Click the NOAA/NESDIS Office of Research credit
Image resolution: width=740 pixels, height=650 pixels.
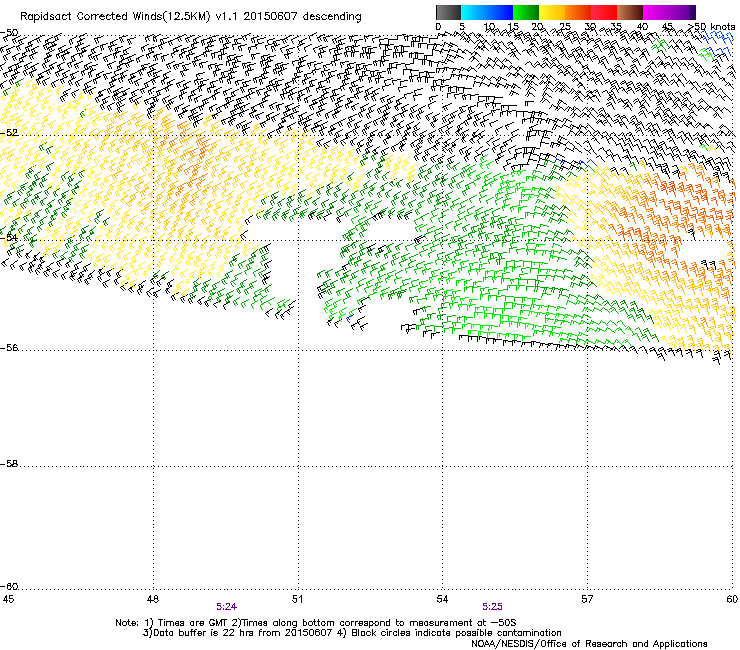point(589,644)
